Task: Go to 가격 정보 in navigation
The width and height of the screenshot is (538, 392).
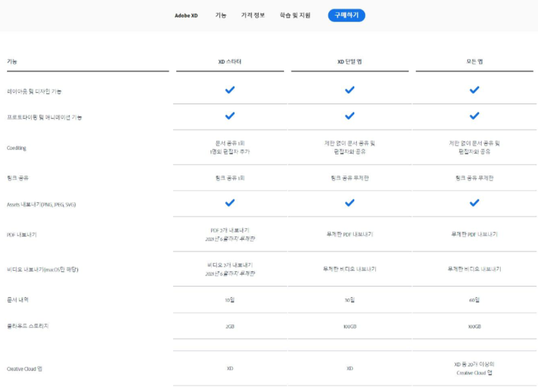Action: (253, 15)
